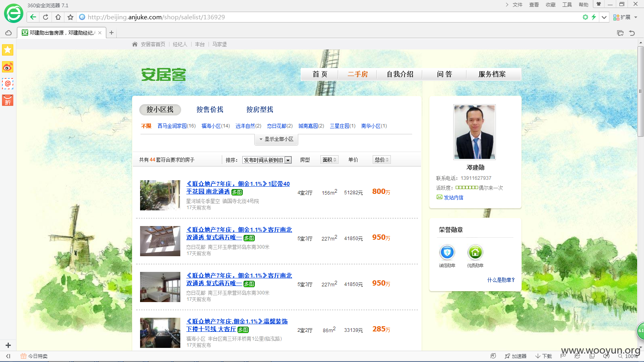Click the 优质勋章 house badge icon

(x=475, y=253)
